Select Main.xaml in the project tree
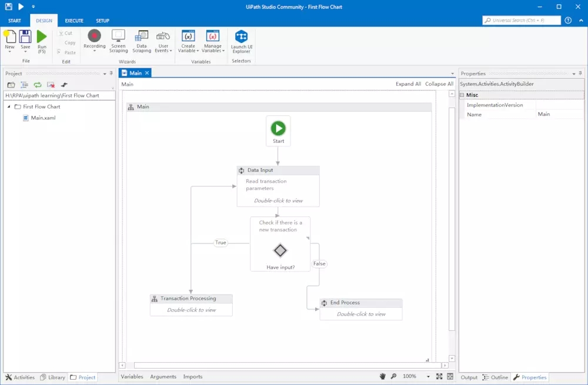 tap(39, 118)
